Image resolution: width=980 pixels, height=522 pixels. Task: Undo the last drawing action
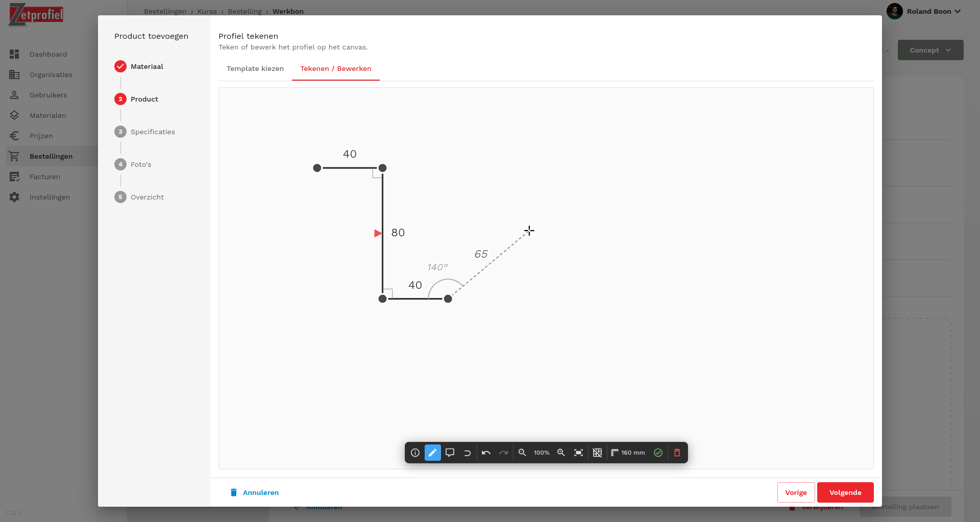click(x=486, y=453)
